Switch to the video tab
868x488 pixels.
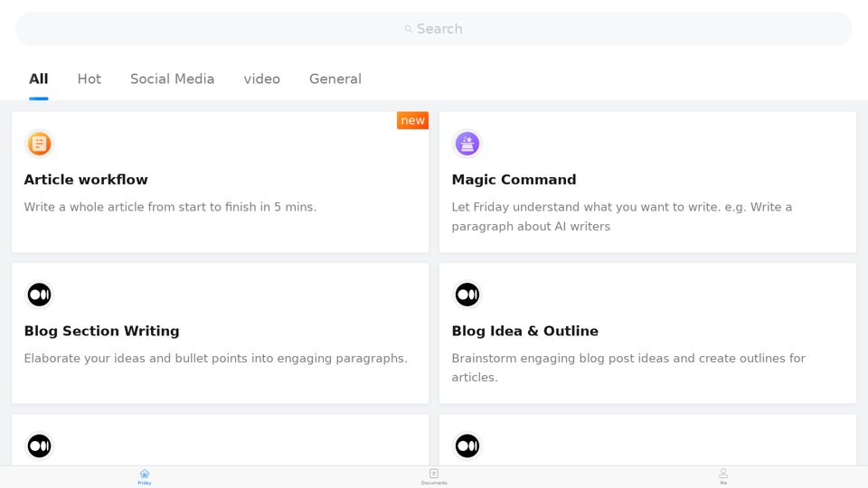pos(262,80)
